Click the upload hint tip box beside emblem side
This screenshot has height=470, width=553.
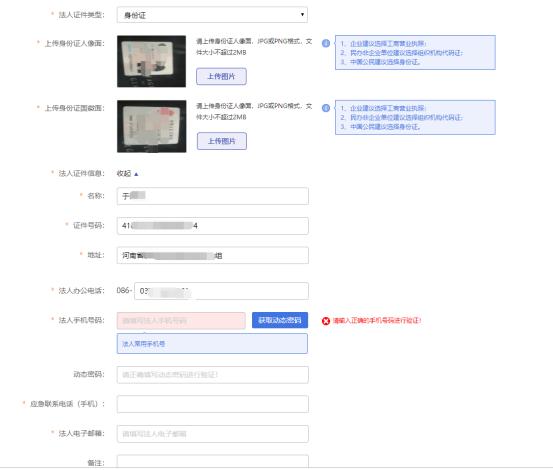pos(415,117)
